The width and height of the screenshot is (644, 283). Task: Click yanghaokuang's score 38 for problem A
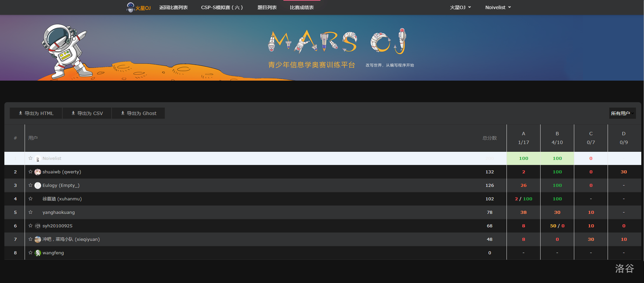(523, 213)
